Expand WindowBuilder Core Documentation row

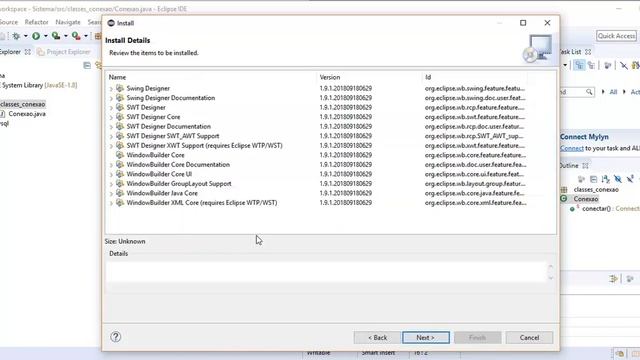point(111,165)
